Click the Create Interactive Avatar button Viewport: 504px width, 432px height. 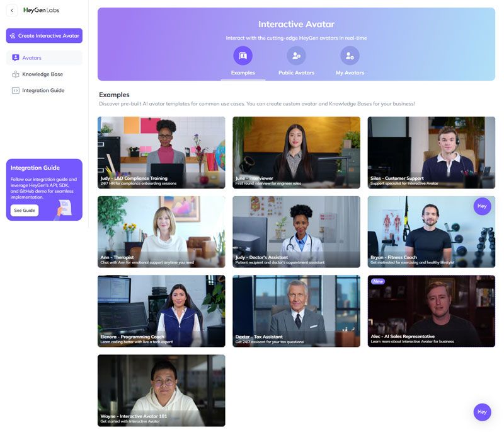[x=44, y=36]
